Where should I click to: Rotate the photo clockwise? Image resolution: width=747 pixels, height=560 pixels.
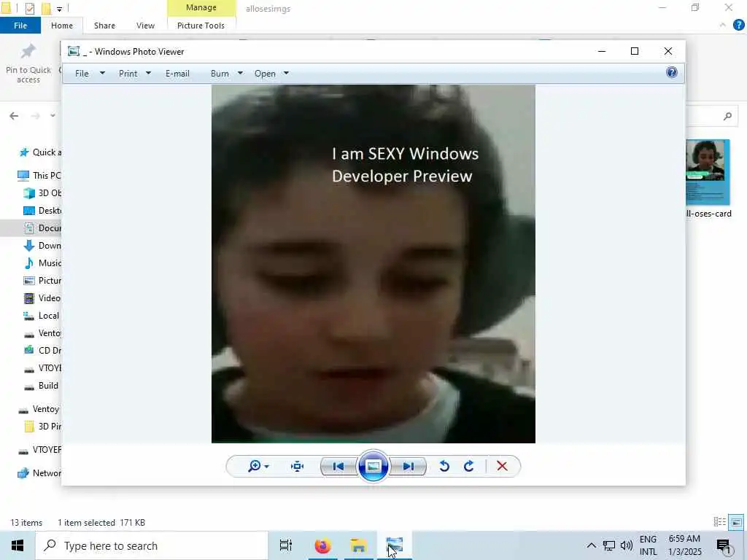[x=469, y=466]
